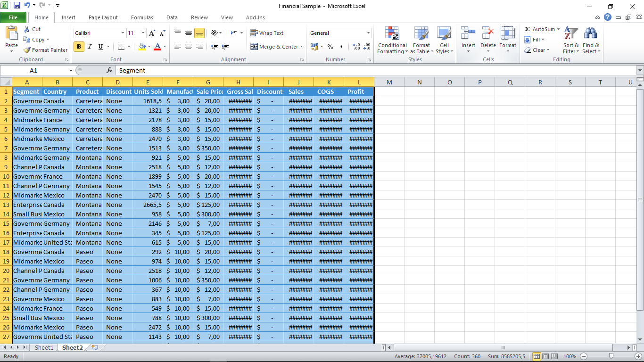Open the Font dialog box launcher

pyautogui.click(x=165, y=60)
